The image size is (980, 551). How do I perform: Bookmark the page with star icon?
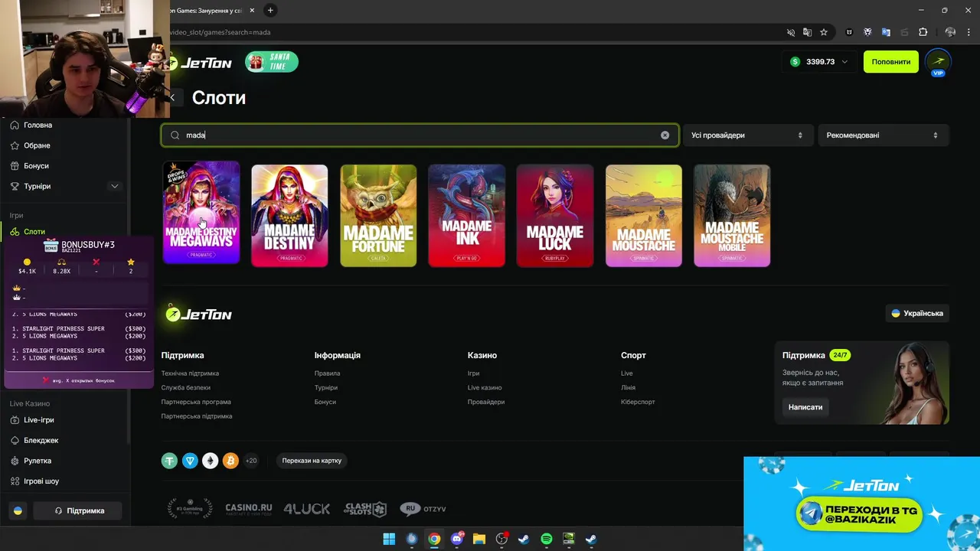(x=824, y=32)
